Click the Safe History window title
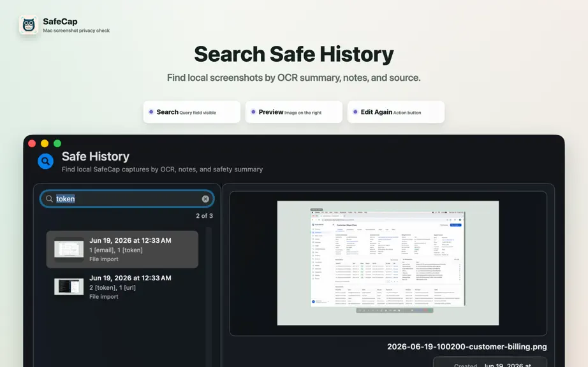Image resolution: width=588 pixels, height=367 pixels. (x=95, y=156)
